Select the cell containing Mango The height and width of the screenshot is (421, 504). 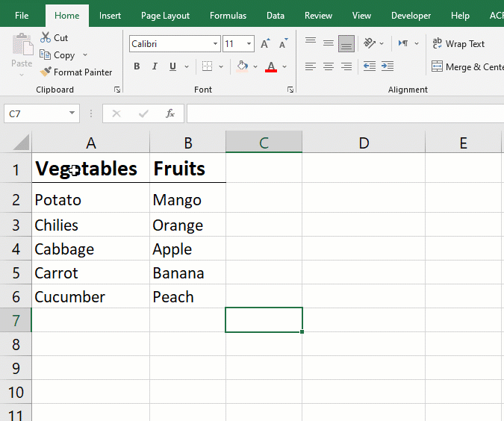click(x=187, y=200)
